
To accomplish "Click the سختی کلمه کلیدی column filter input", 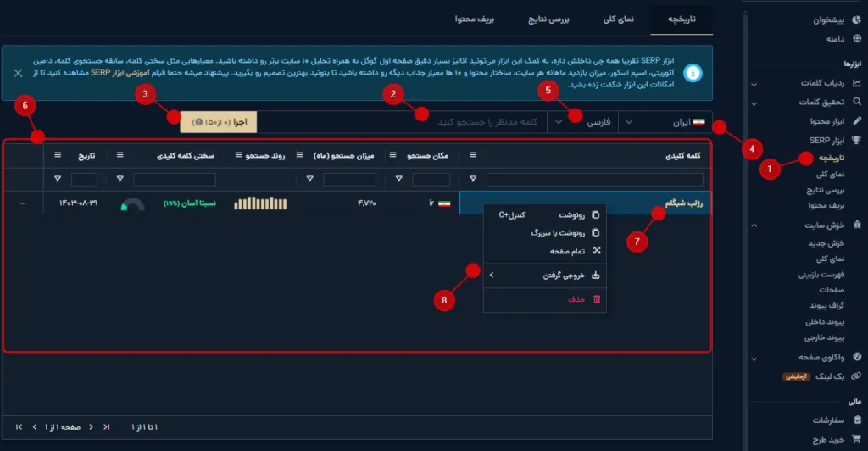I will (175, 179).
